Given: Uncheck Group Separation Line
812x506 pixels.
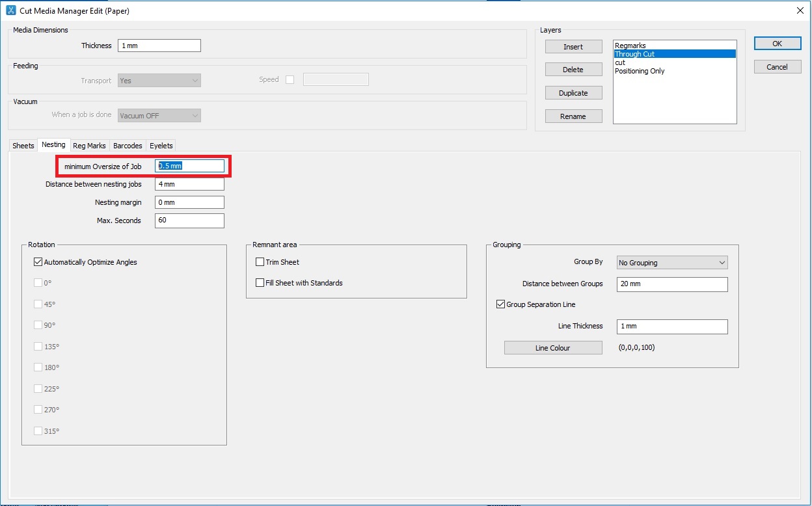Looking at the screenshot, I should (x=500, y=304).
